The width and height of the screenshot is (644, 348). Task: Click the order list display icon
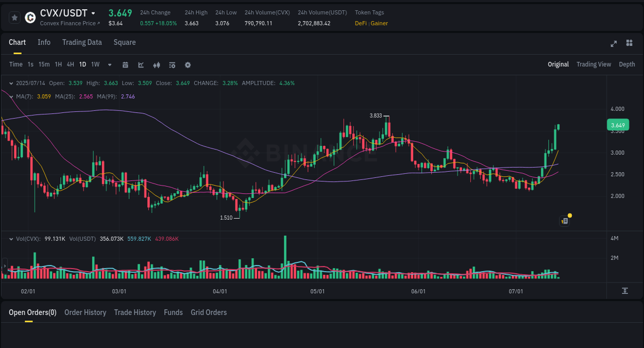172,64
